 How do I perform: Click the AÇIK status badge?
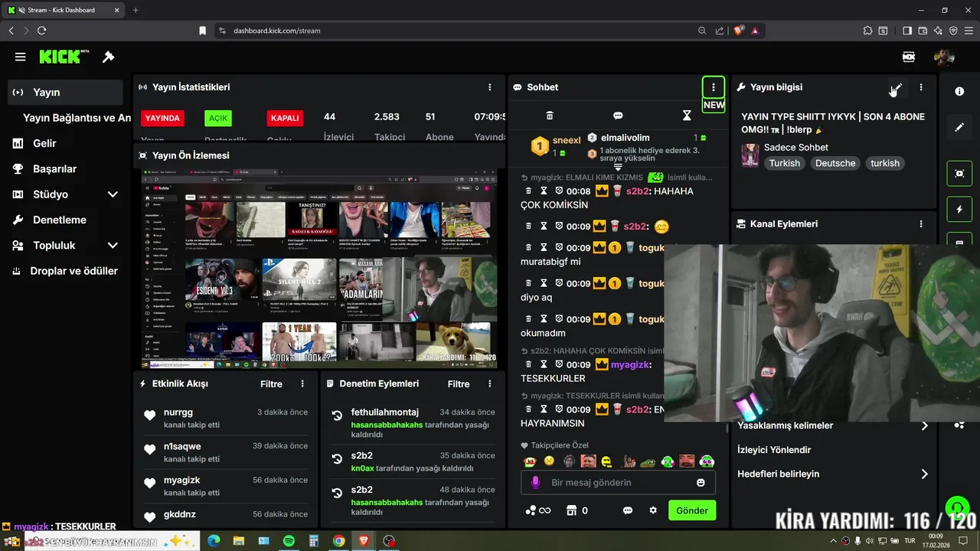pos(218,119)
